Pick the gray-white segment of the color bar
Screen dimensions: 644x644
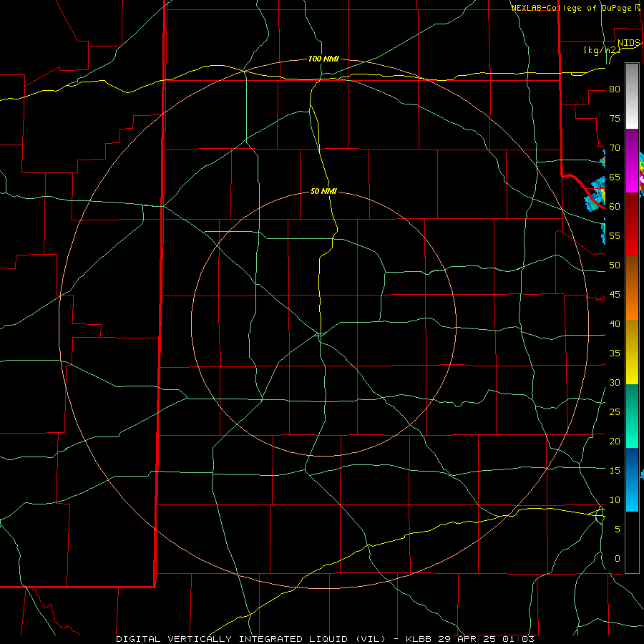pyautogui.click(x=632, y=96)
